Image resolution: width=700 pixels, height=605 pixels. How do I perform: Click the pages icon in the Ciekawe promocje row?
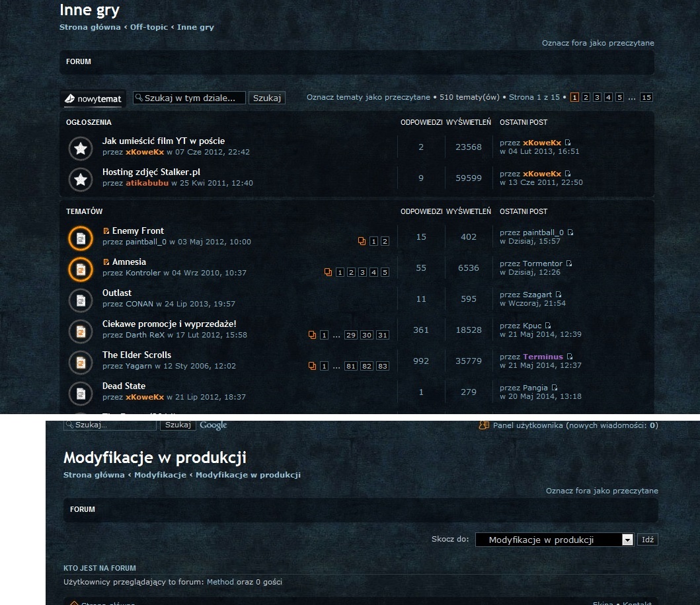pos(312,335)
